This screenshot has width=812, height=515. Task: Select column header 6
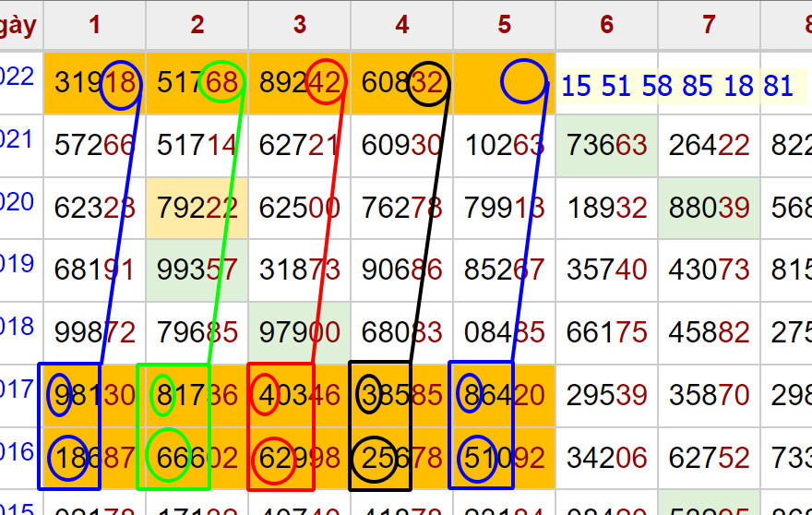(606, 25)
